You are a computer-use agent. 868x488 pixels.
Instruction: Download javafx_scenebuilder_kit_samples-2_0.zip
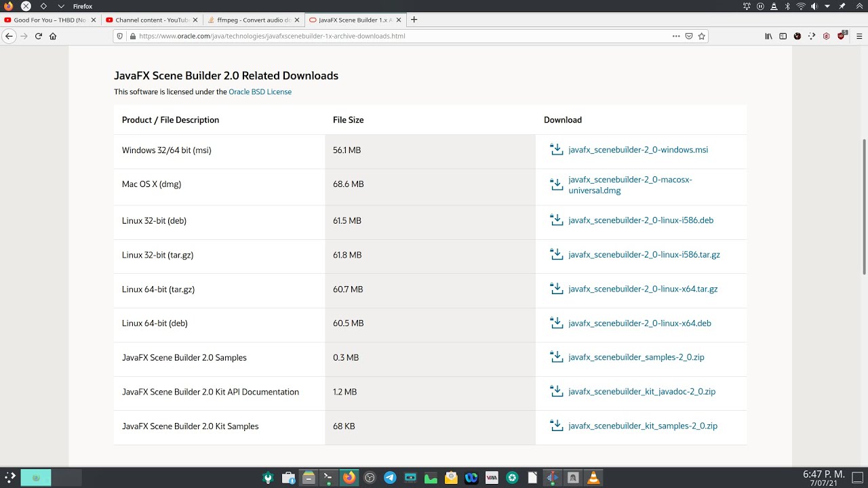tap(643, 426)
